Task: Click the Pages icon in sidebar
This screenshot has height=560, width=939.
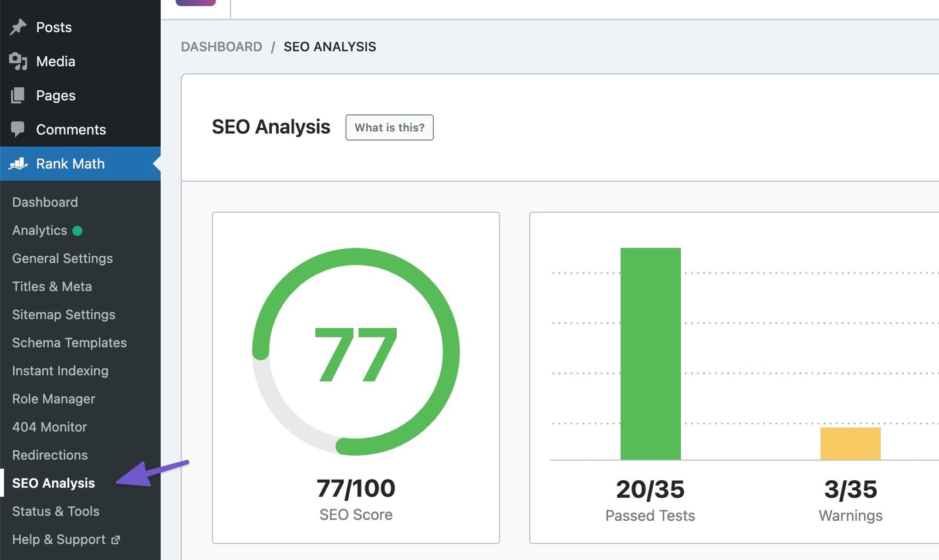Action: pyautogui.click(x=18, y=95)
